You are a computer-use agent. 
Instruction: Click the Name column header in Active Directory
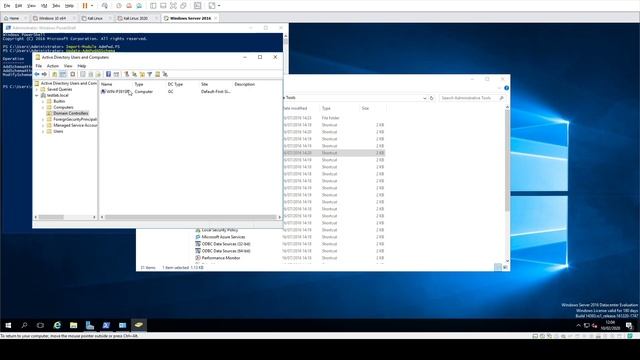pos(107,84)
